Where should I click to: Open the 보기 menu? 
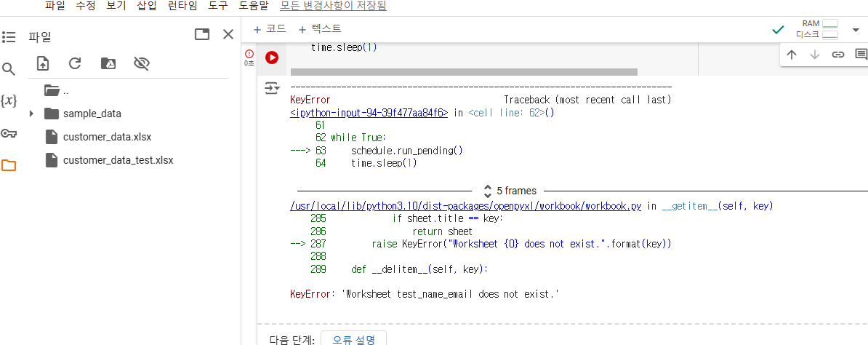tap(116, 6)
